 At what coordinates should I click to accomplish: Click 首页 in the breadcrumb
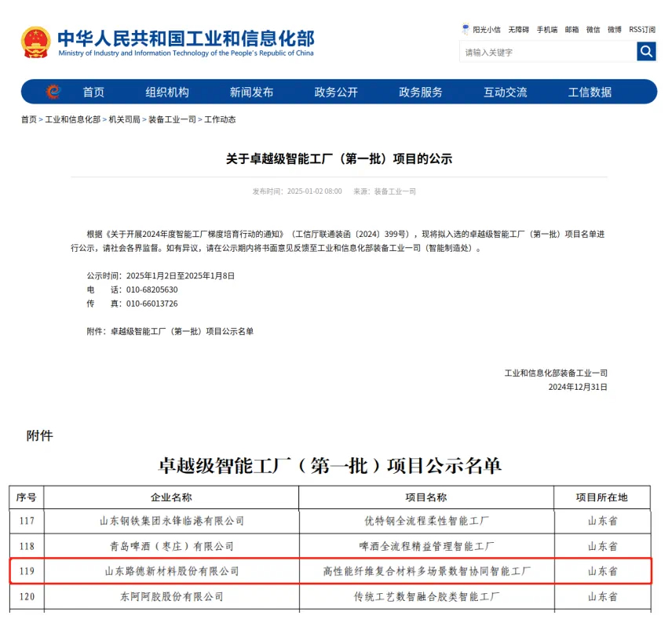(29, 119)
